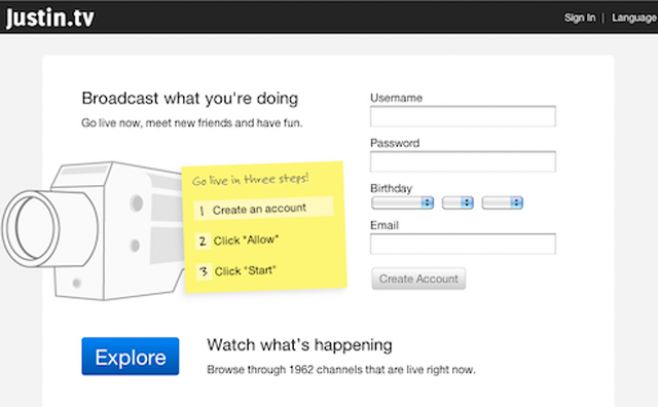
Task: Click the "Watch what's happening" heading
Action: click(x=299, y=346)
